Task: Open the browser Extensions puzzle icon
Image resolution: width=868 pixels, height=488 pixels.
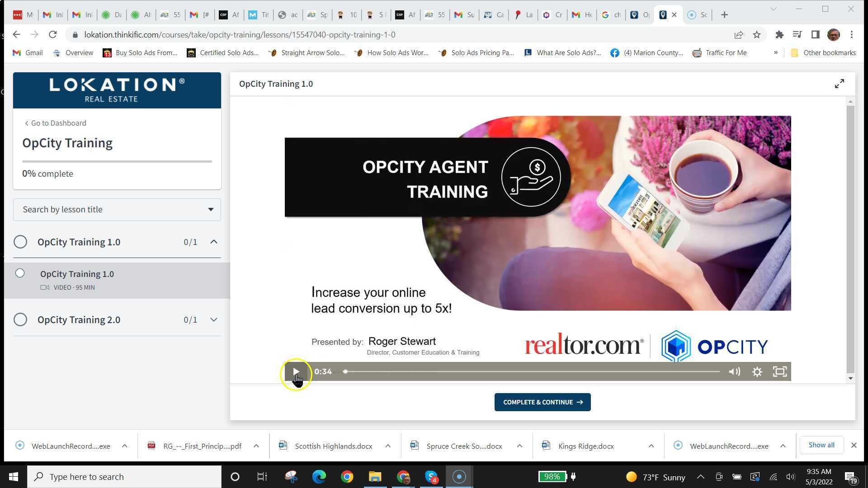Action: coord(779,34)
